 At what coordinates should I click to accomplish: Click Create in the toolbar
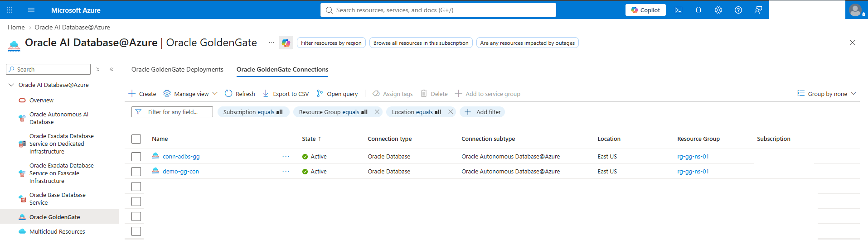click(142, 94)
